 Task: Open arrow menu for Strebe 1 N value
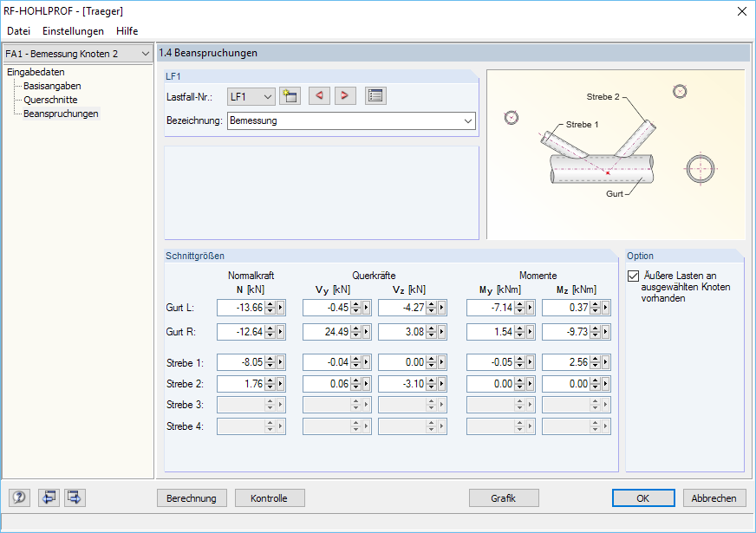[280, 362]
